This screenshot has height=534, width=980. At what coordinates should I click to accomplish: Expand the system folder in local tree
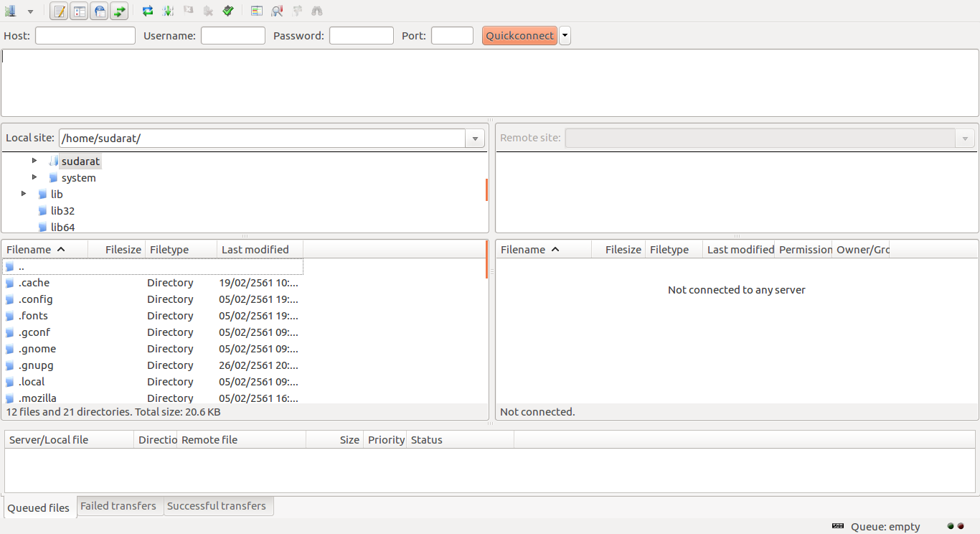[x=34, y=177]
